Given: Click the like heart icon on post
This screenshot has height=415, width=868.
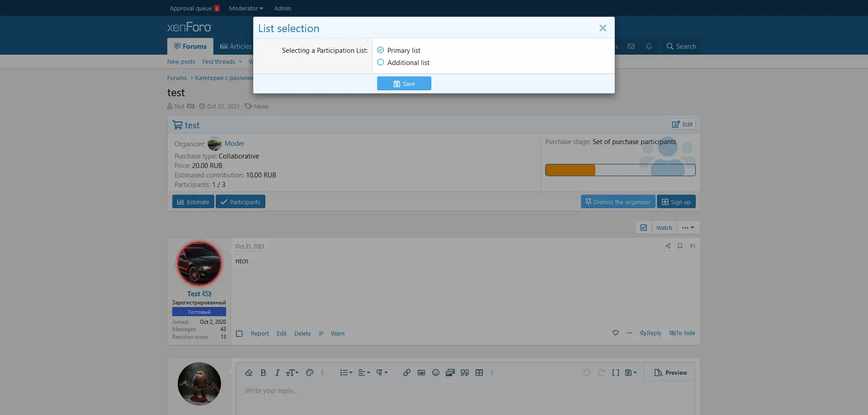Looking at the screenshot, I should point(615,333).
